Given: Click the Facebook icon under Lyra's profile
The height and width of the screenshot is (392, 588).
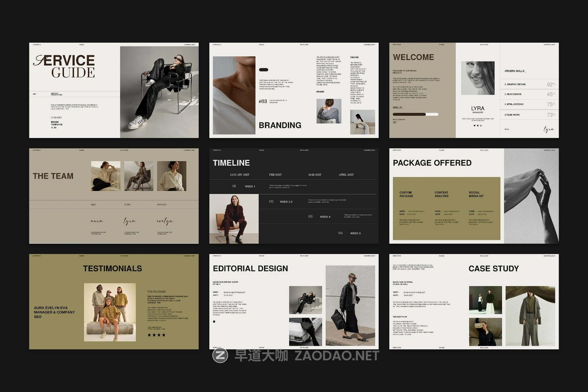Looking at the screenshot, I should (x=478, y=125).
